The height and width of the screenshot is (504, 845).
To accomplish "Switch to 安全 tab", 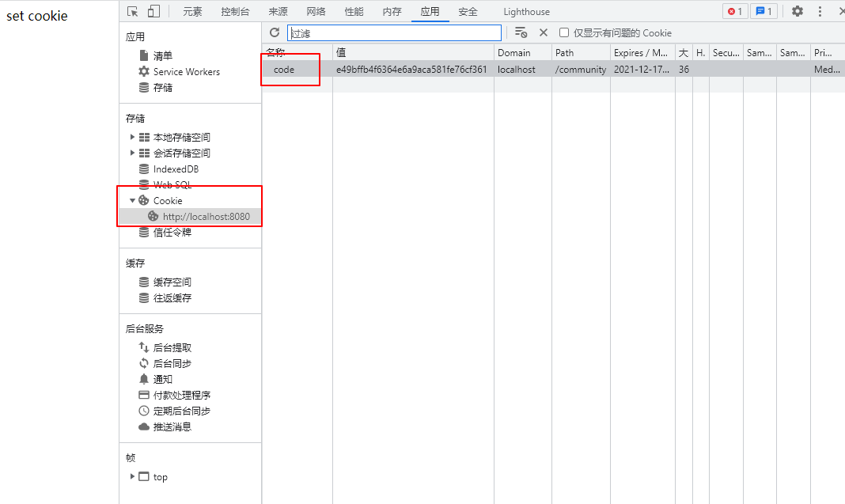I will tap(468, 11).
